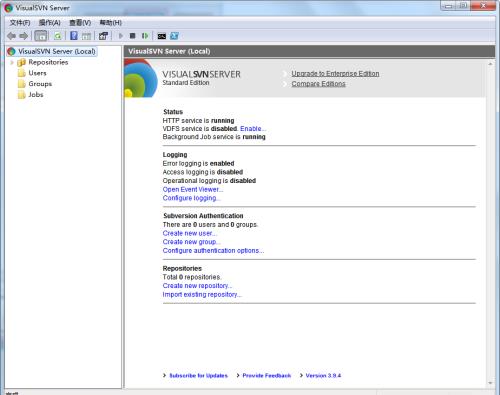
Task: Click Subscribe for Updates link
Action: [x=198, y=376]
